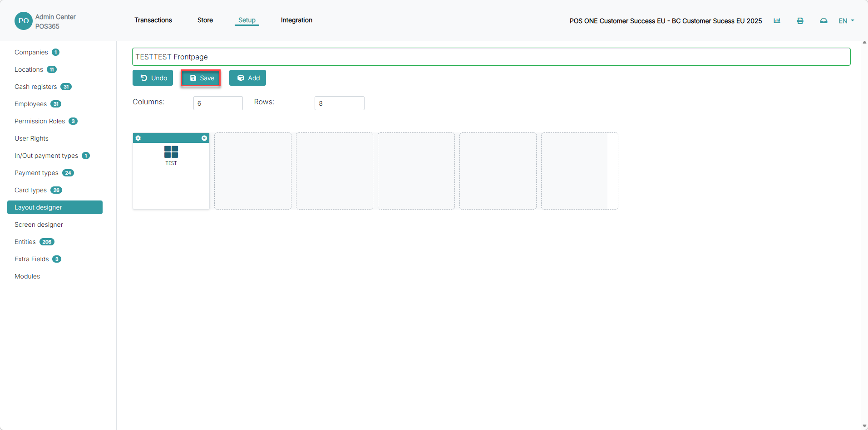Open the Transactions menu

[x=153, y=20]
